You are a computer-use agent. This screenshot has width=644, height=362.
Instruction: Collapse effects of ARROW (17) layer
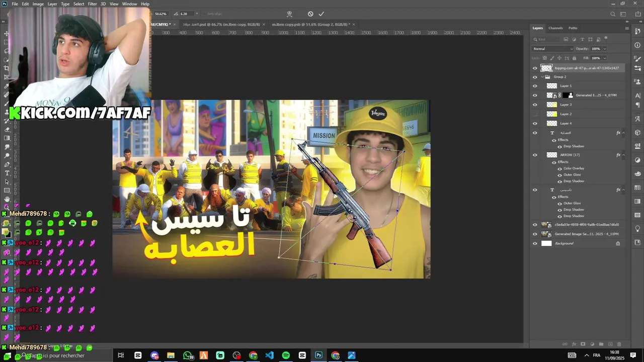point(623,155)
